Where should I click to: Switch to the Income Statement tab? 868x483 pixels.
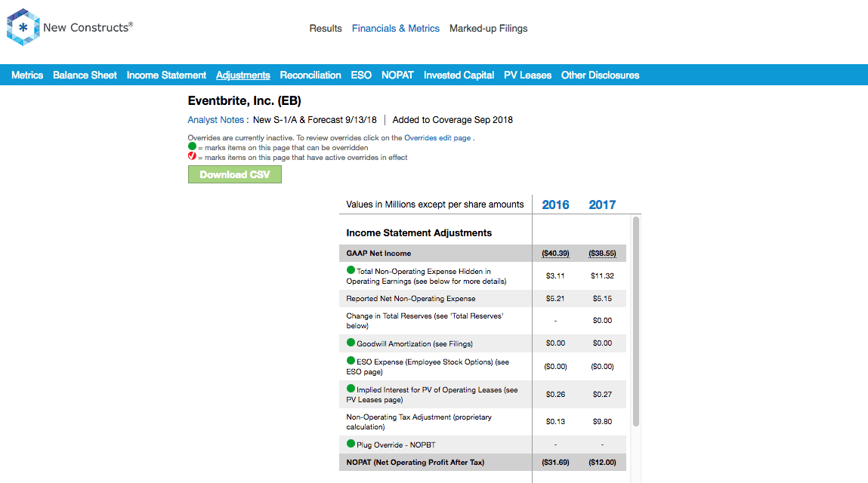click(x=166, y=75)
